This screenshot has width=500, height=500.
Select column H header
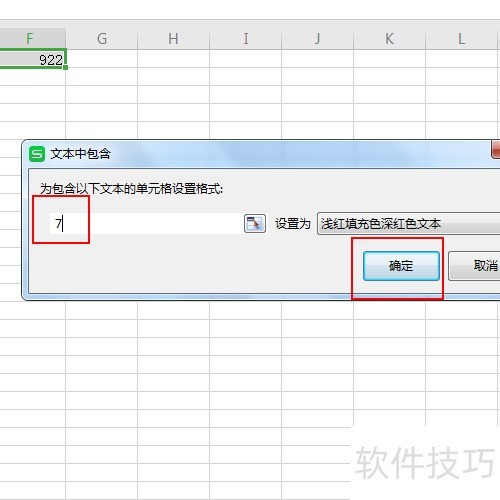coord(174,39)
